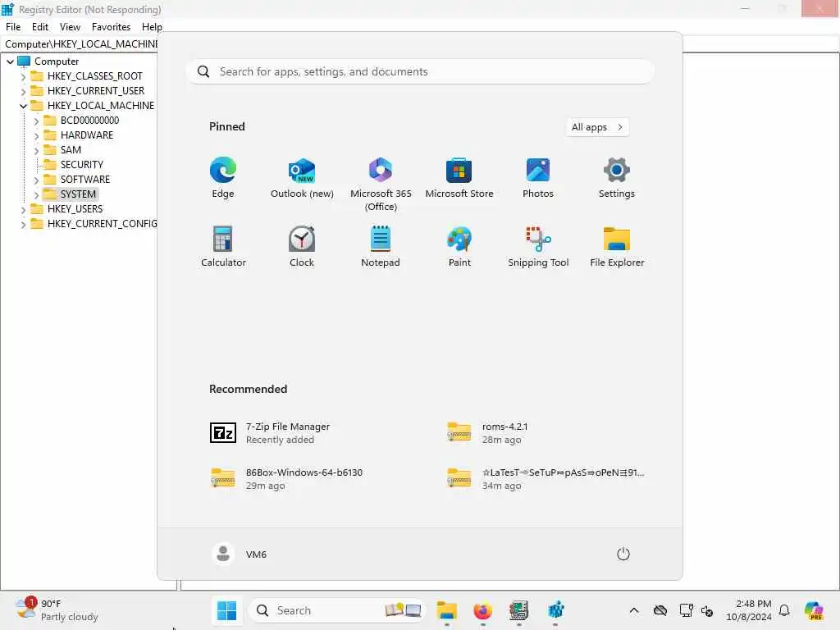Open File Explorer from taskbar
840x630 pixels.
(x=446, y=610)
